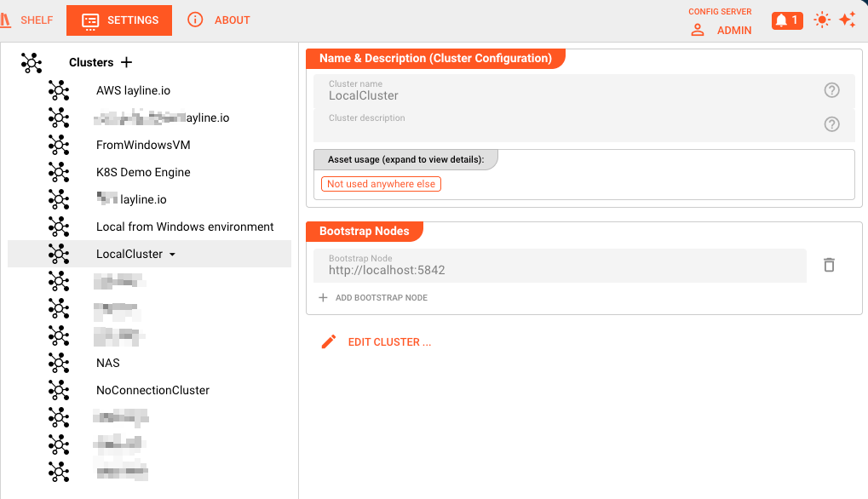Click the About info circle icon
This screenshot has height=499, width=868.
(x=195, y=20)
